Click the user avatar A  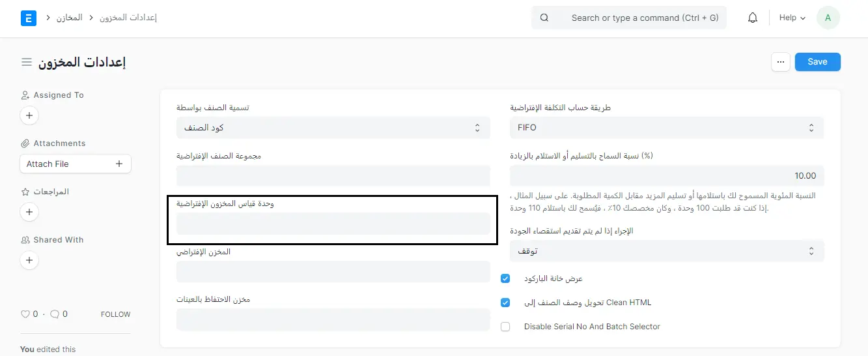[x=828, y=18]
